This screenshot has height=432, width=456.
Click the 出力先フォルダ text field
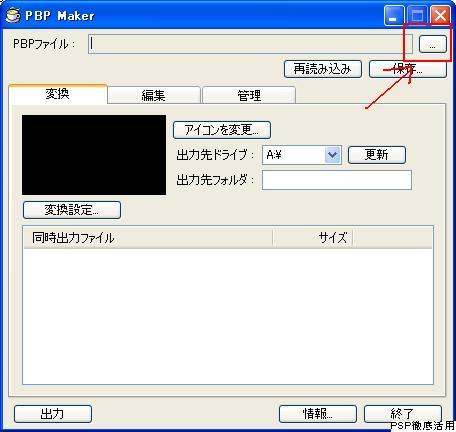point(337,180)
